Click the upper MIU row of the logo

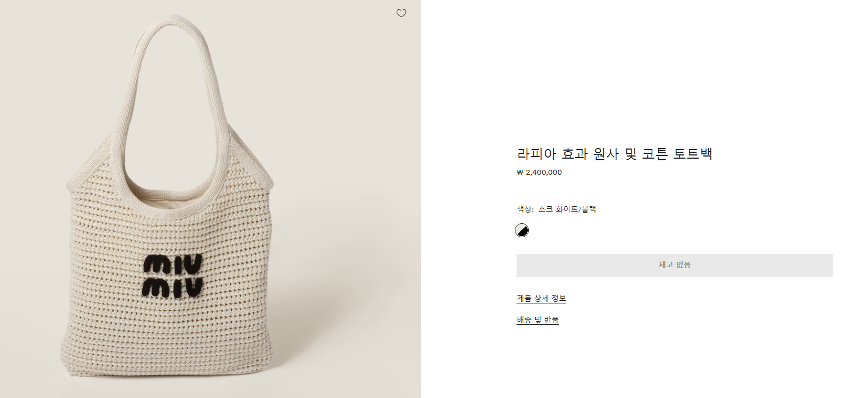(x=173, y=264)
